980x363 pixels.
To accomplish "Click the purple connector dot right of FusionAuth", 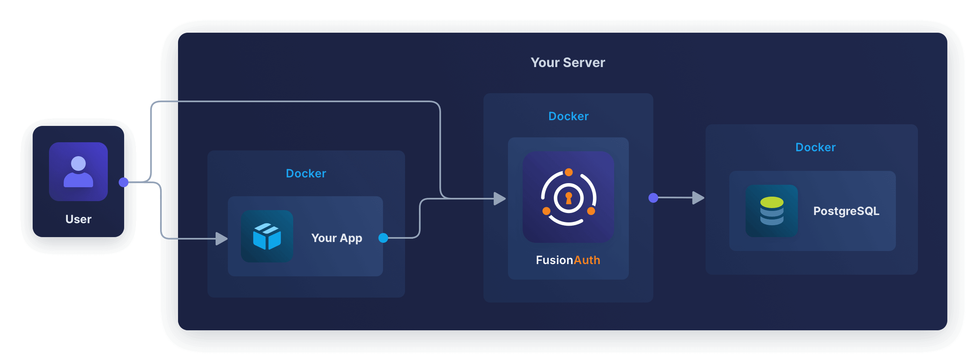I will tap(653, 198).
